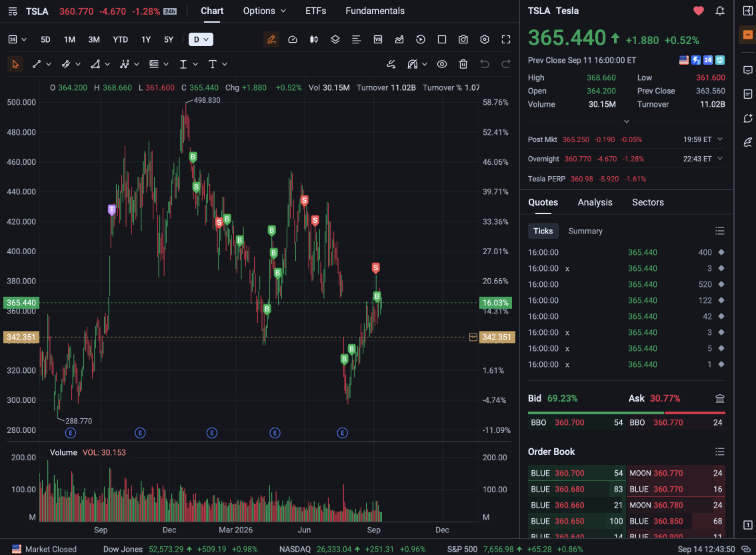
Task: Redo last drawing action
Action: pos(506,64)
